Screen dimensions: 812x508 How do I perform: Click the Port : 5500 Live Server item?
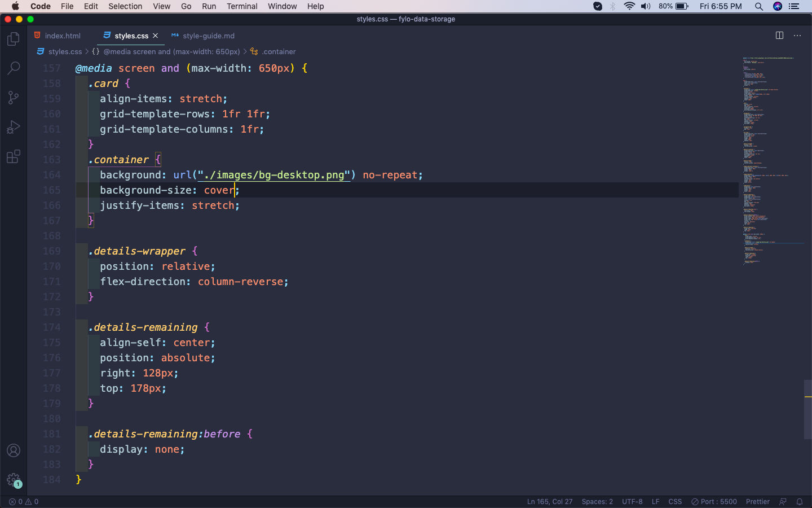[714, 501]
